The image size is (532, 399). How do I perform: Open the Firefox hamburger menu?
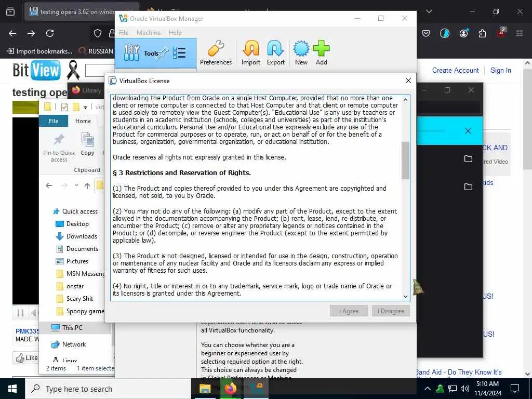coord(520,33)
